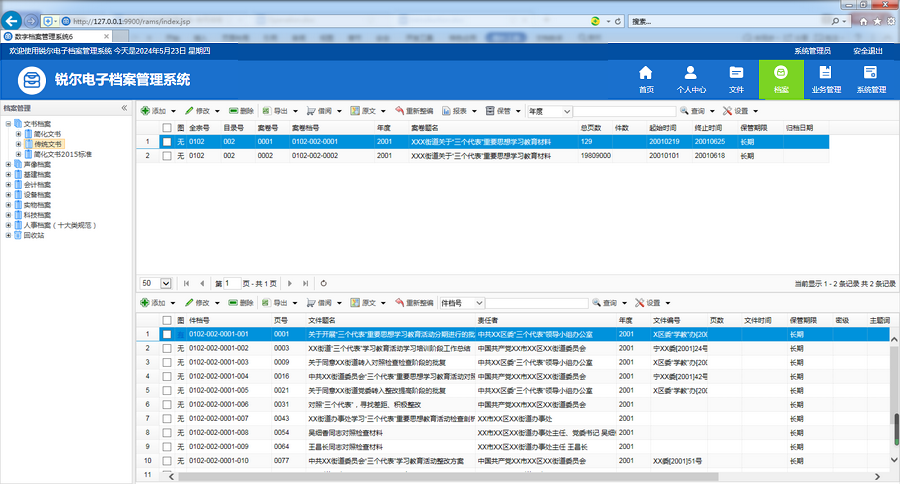Click the 删除 delete button in lower toolbar
Image resolution: width=900 pixels, height=484 pixels.
click(x=241, y=303)
